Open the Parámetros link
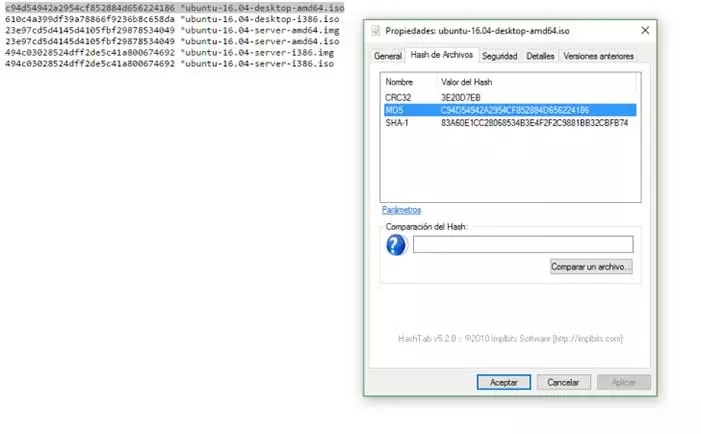This screenshot has width=701, height=434. [401, 210]
